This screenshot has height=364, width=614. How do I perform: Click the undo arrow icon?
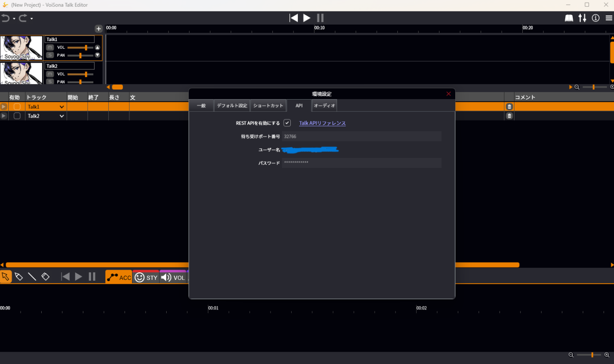click(x=5, y=18)
